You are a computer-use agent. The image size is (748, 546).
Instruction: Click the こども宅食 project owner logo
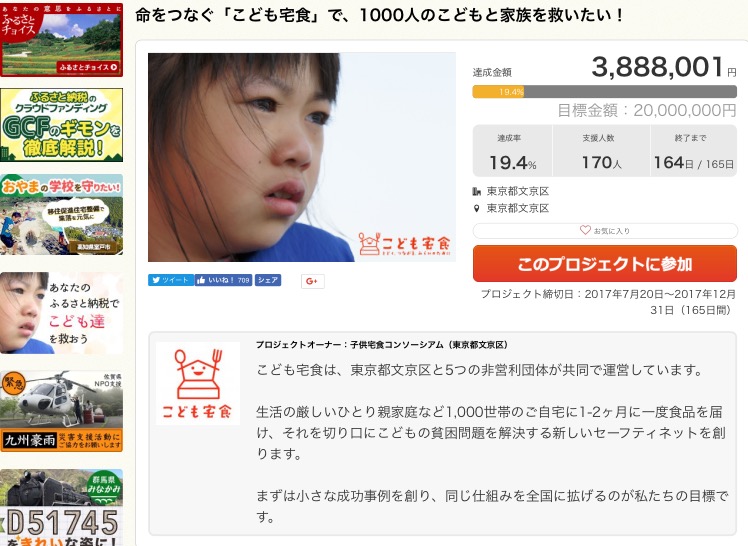pos(198,383)
